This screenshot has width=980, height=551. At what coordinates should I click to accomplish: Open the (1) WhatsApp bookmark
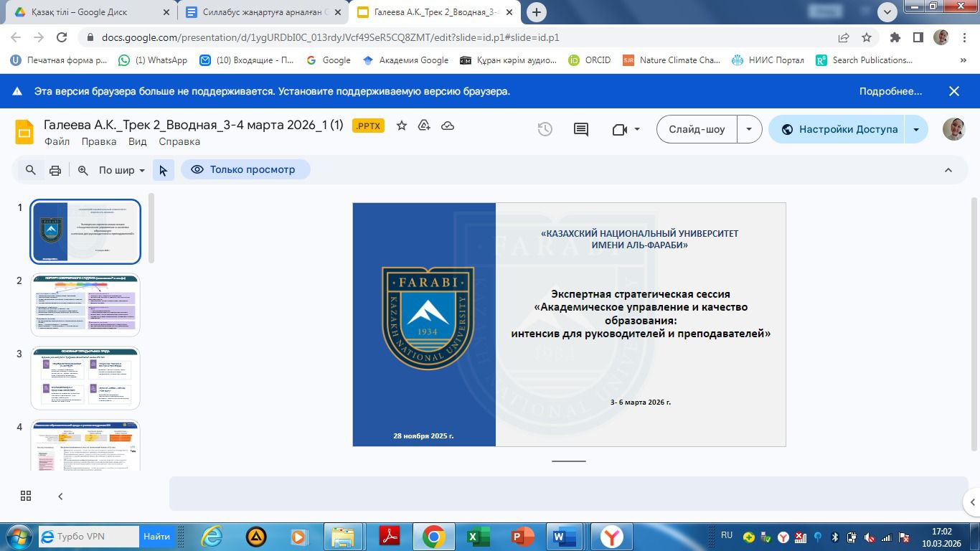pyautogui.click(x=153, y=60)
